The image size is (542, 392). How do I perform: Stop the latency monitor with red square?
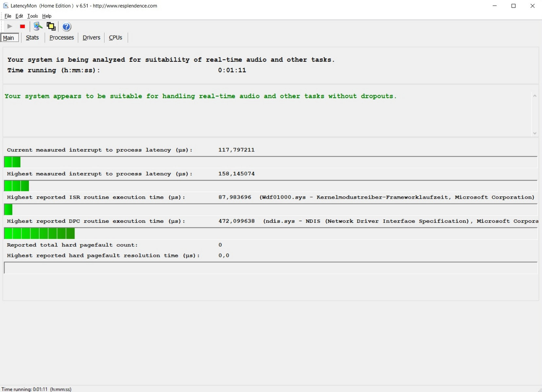coord(23,26)
